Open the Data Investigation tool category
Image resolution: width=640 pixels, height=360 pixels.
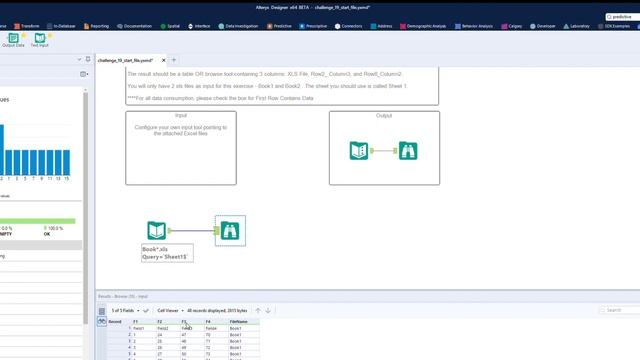(x=238, y=26)
